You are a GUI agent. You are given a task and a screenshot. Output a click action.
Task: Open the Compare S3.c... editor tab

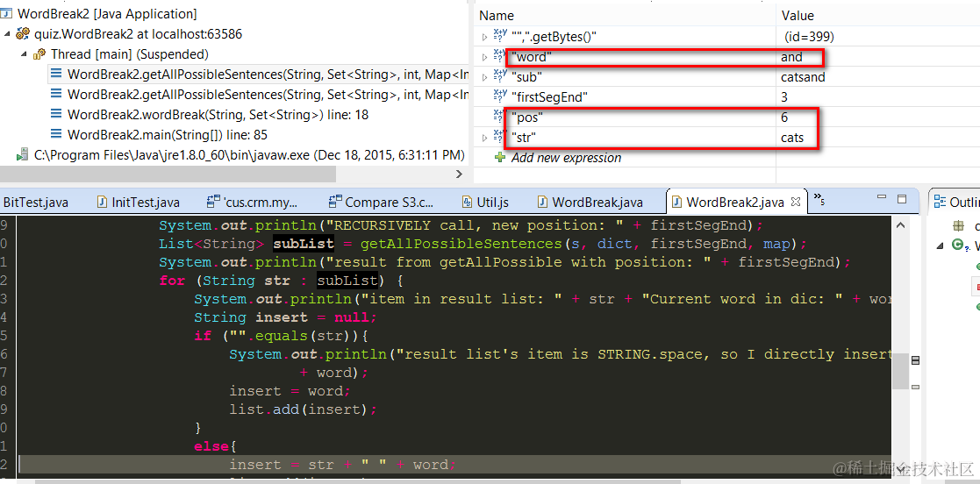[382, 203]
